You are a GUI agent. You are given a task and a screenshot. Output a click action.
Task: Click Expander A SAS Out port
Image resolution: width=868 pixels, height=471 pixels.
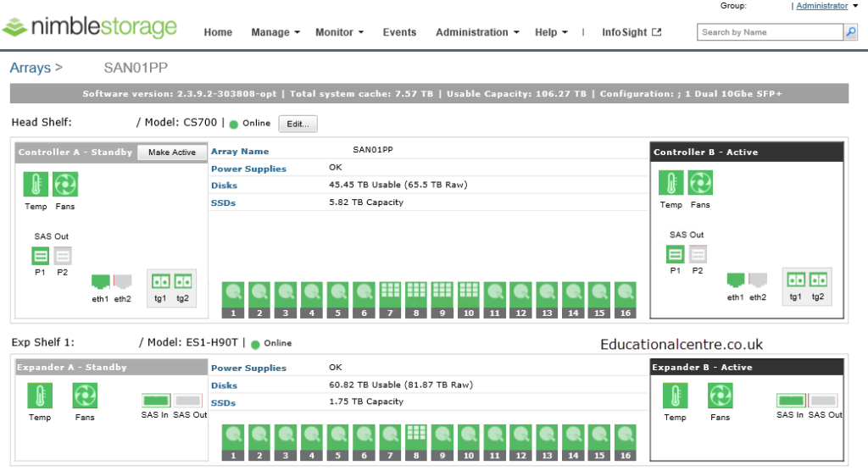click(x=188, y=400)
